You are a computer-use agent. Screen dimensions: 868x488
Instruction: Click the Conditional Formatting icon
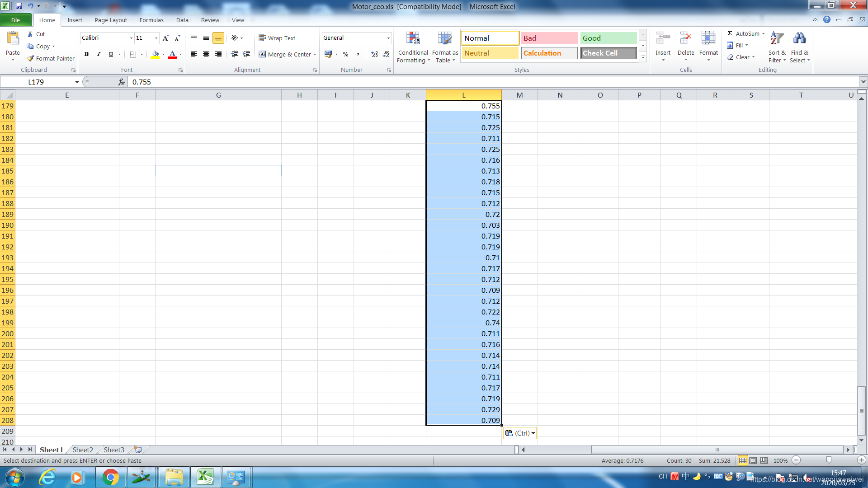pos(413,39)
